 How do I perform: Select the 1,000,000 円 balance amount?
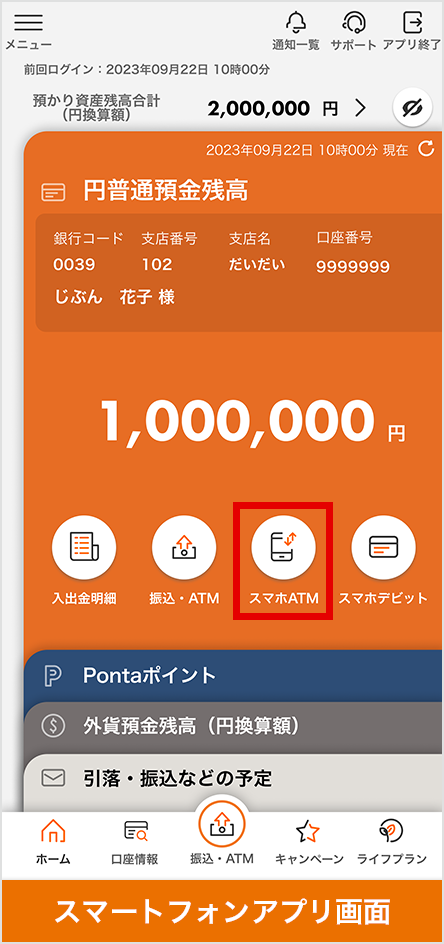pyautogui.click(x=252, y=421)
